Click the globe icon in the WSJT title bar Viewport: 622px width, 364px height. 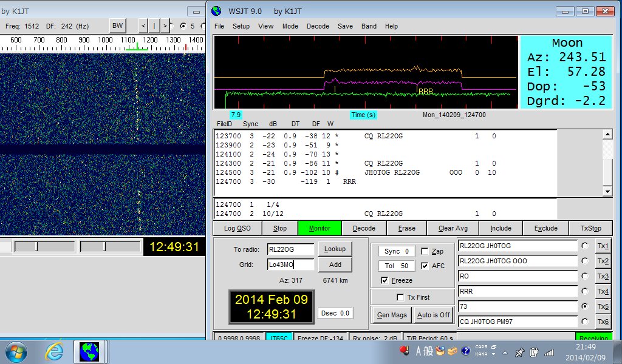216,11
